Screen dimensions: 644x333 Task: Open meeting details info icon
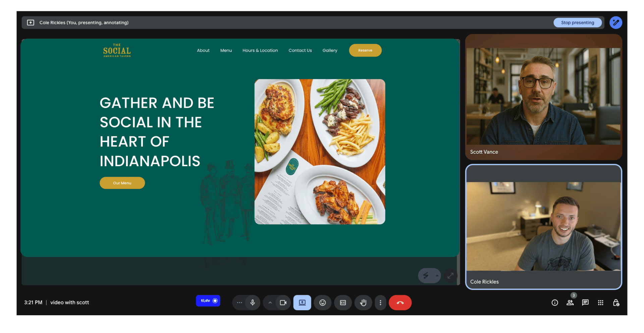pos(555,303)
